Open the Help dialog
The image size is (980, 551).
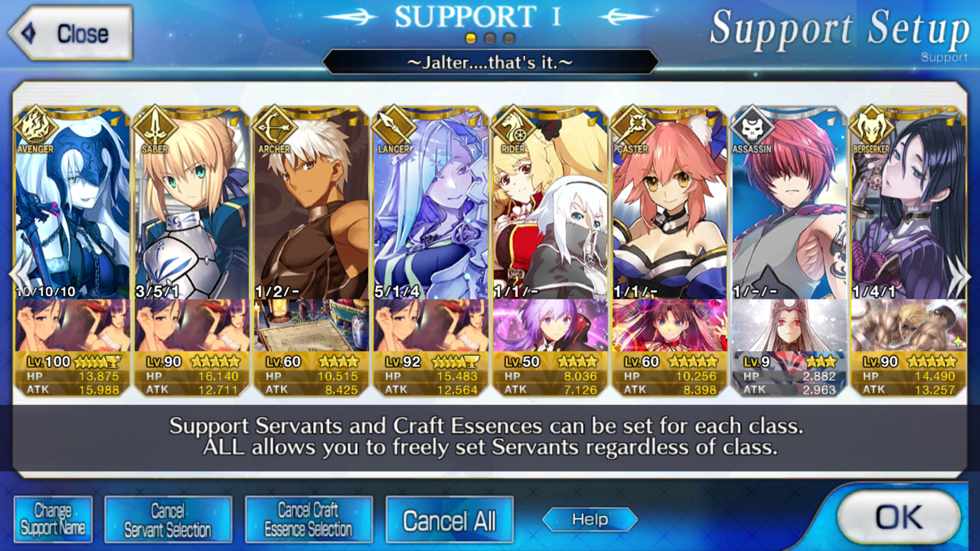click(590, 520)
